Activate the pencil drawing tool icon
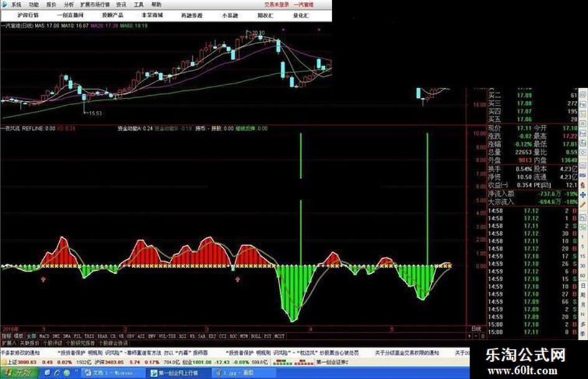Screen dimensions: 588x379 583,204
